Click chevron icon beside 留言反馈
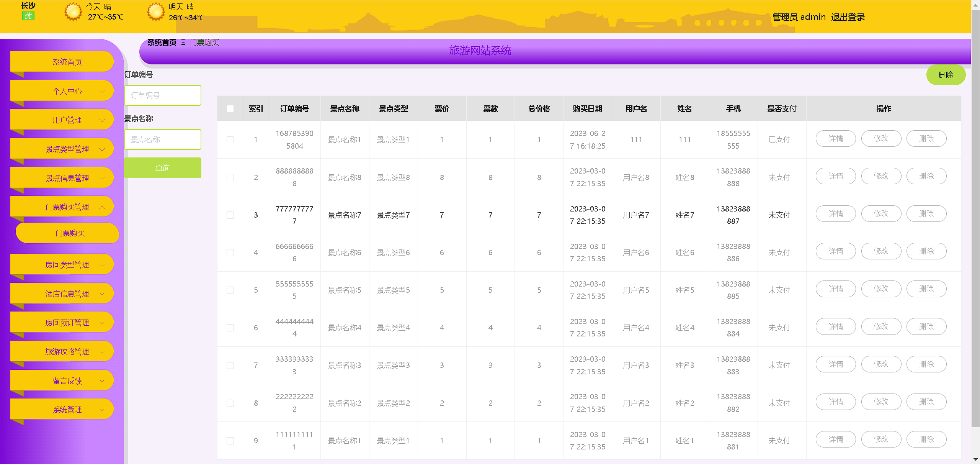Screen dimensions: 980x464 coord(102,381)
